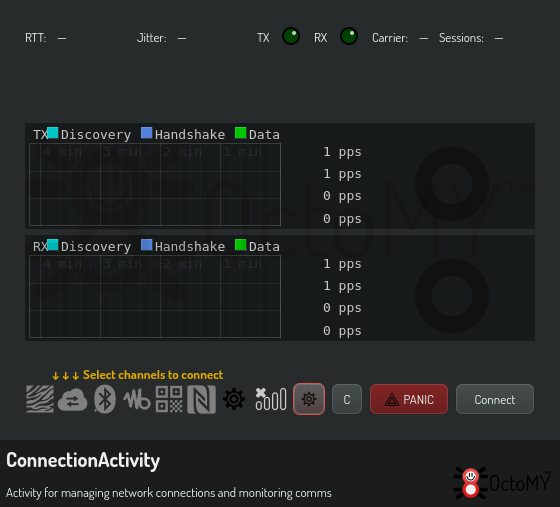Toggle the red-outlined gear button
This screenshot has width=560, height=507.
click(x=309, y=399)
